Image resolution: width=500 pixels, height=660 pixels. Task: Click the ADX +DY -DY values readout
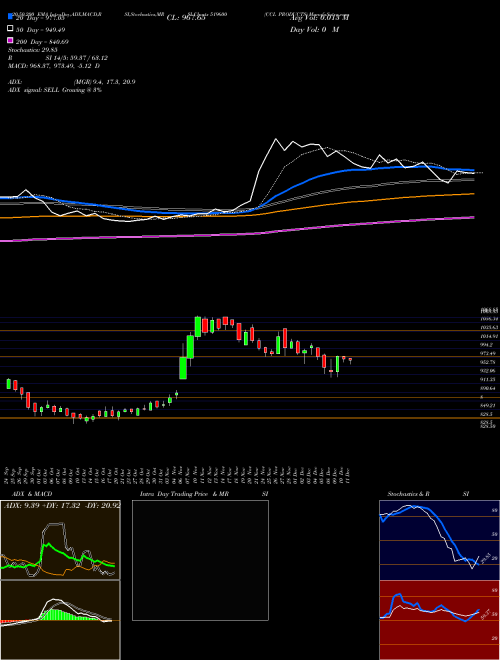[x=62, y=505]
